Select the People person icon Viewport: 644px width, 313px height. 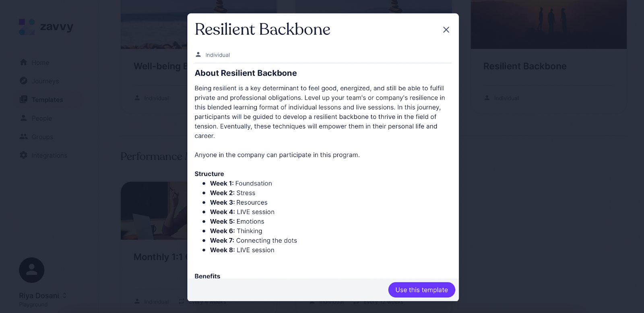point(23,118)
